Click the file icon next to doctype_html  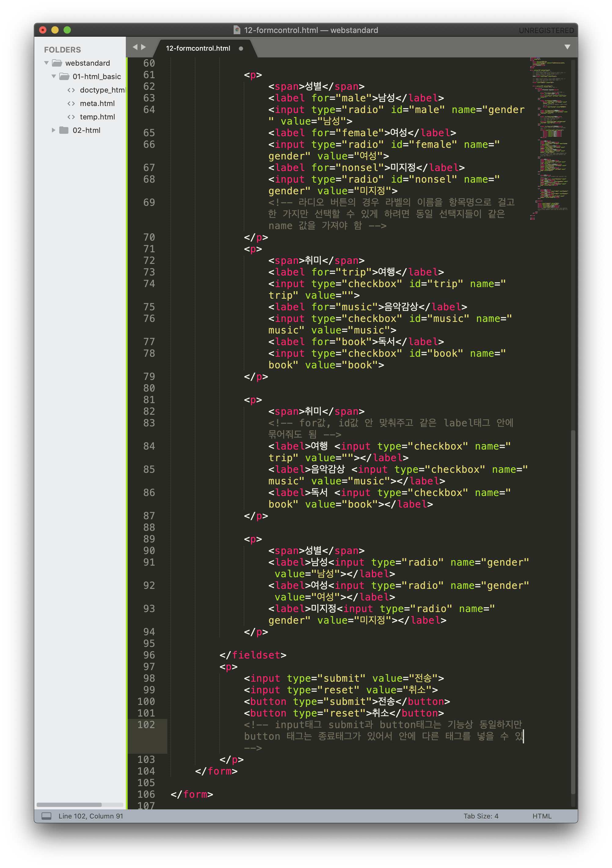click(x=71, y=90)
